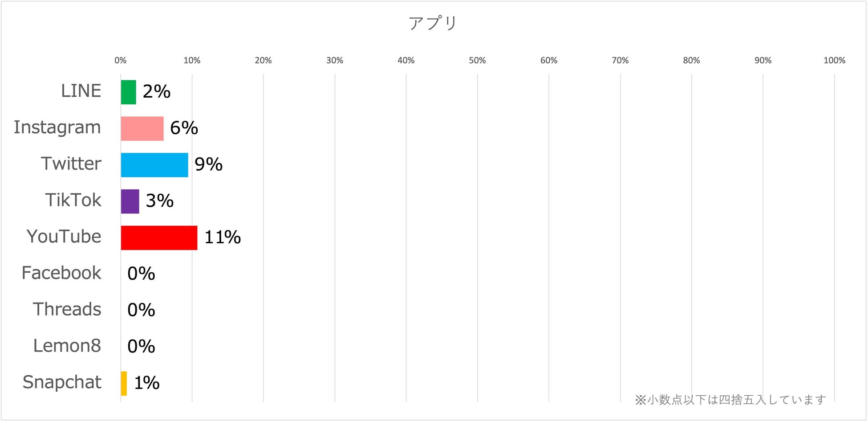The width and height of the screenshot is (868, 422).
Task: Select the yellow Snapchat bar
Action: (124, 383)
